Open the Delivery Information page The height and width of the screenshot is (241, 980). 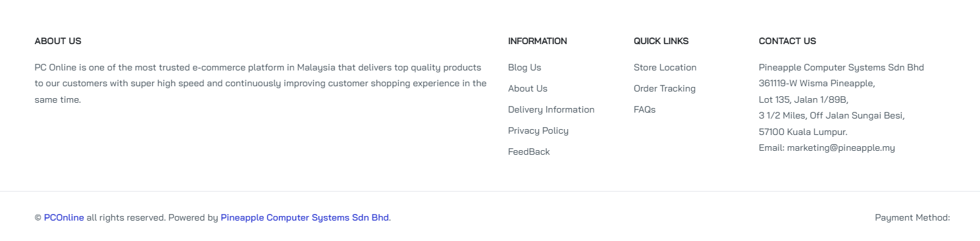[x=551, y=109]
